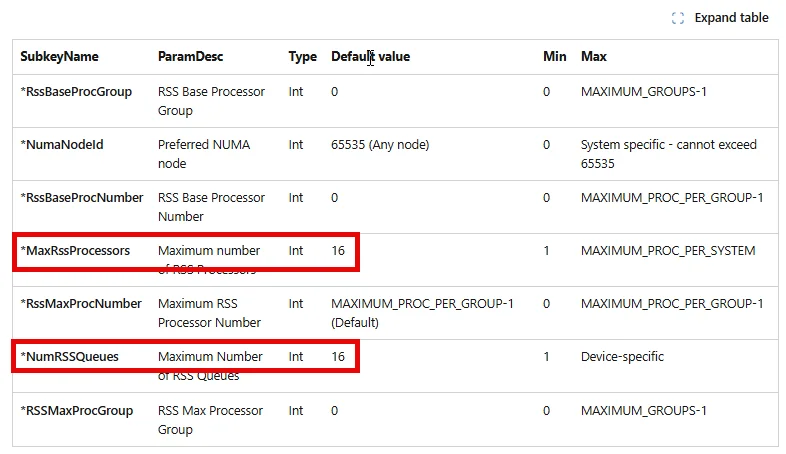
Task: Click the Max column header
Action: (594, 57)
